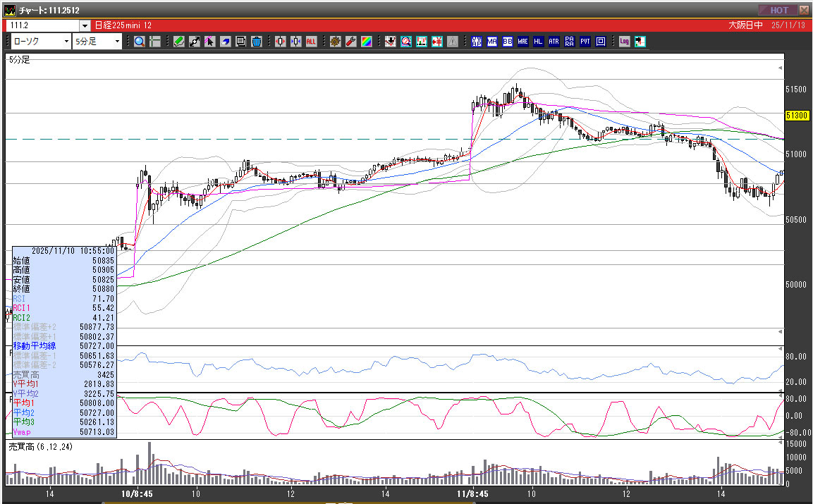Click the yellow 51300 price marker
Image resolution: width=813 pixels, height=504 pixels.
pyautogui.click(x=796, y=115)
